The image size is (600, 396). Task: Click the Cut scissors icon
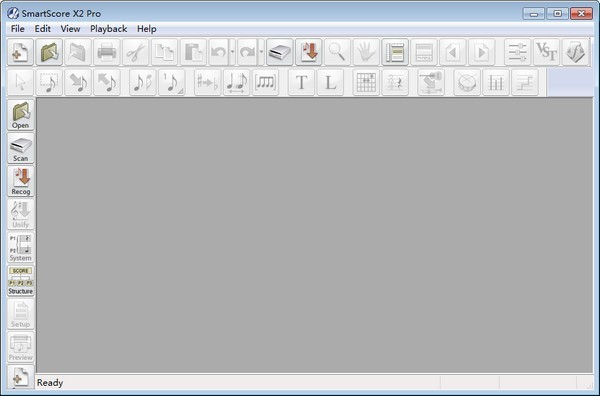(135, 52)
